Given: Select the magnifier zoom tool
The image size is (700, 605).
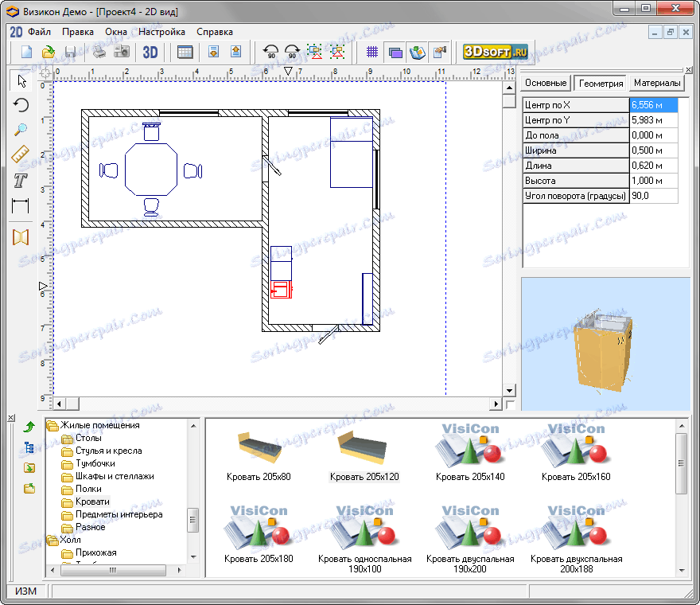Looking at the screenshot, I should (21, 129).
